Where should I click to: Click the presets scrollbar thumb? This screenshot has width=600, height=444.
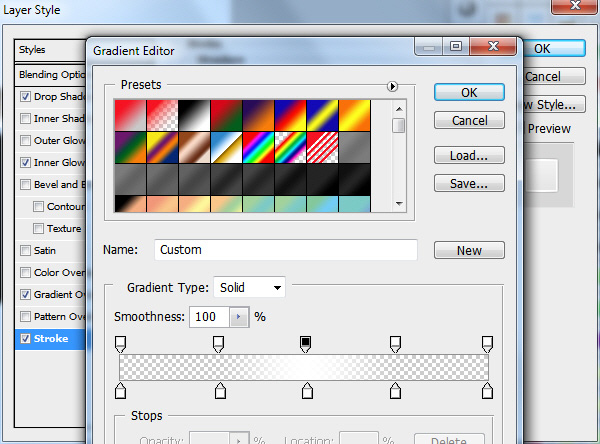click(399, 126)
